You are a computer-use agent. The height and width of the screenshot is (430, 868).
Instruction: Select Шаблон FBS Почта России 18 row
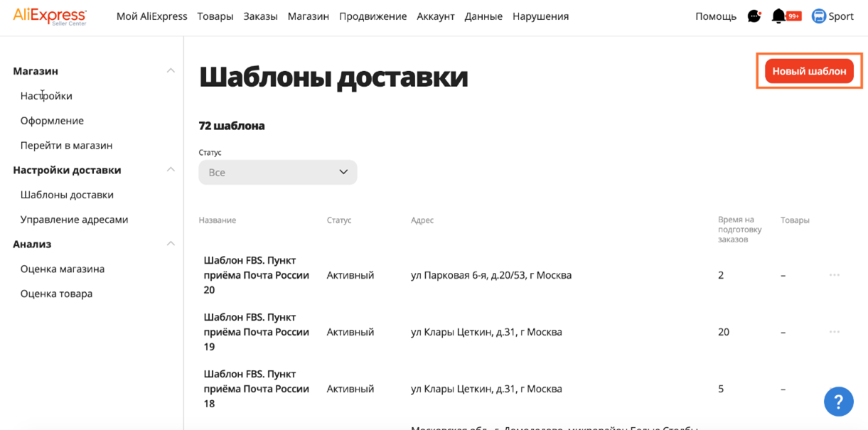pos(256,389)
